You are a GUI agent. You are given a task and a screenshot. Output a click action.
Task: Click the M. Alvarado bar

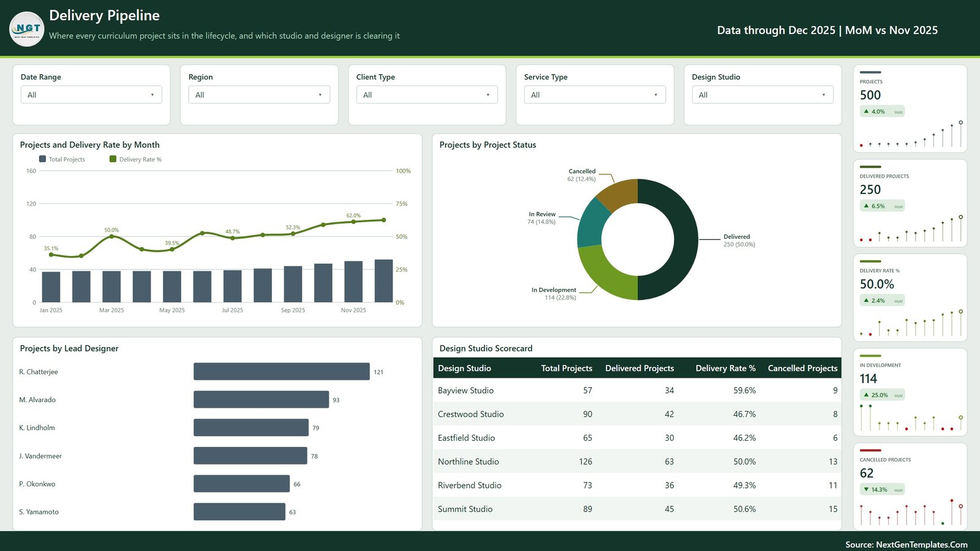click(x=262, y=400)
